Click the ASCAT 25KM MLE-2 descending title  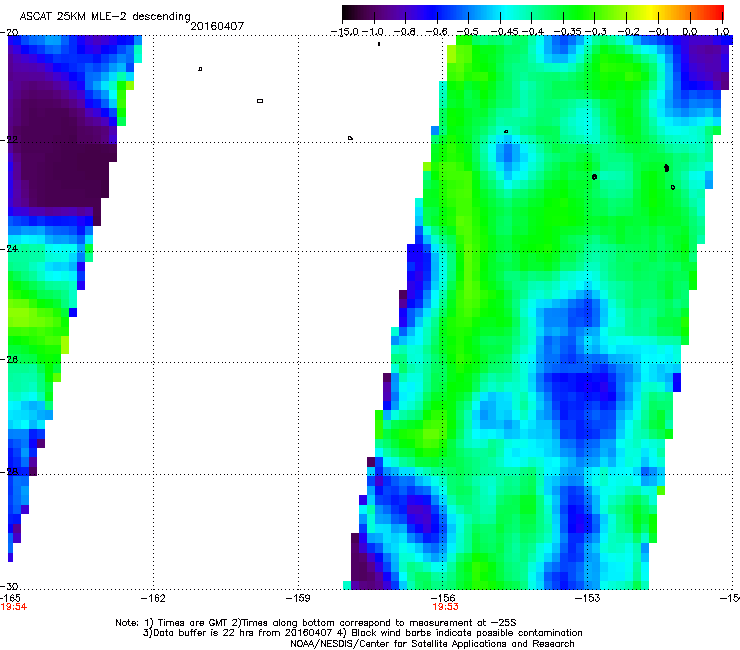[105, 17]
